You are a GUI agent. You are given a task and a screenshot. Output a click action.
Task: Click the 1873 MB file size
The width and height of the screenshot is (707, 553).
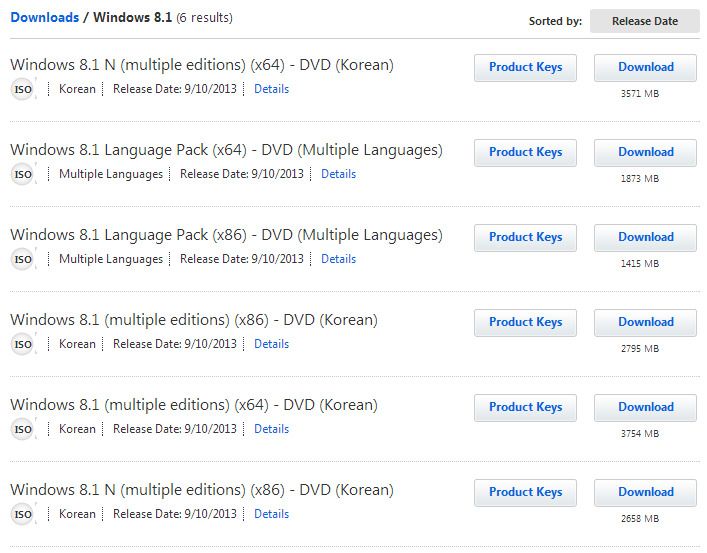[640, 179]
